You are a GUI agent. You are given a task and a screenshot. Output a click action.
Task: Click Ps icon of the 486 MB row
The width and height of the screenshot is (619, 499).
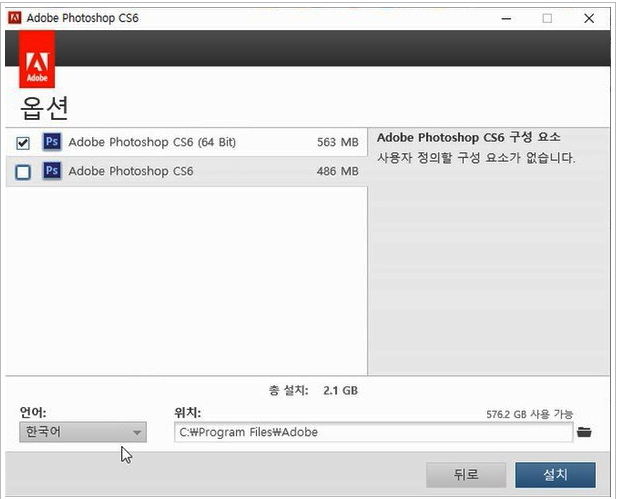point(52,171)
